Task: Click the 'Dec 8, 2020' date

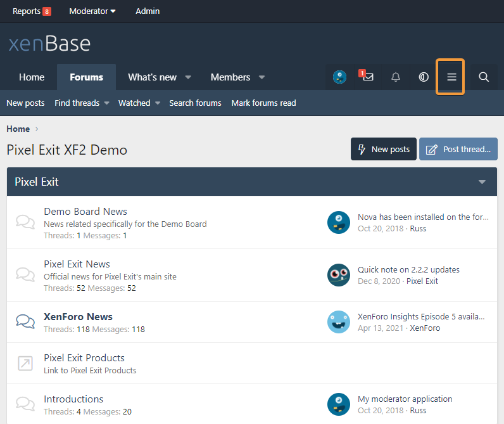Action: [379, 281]
